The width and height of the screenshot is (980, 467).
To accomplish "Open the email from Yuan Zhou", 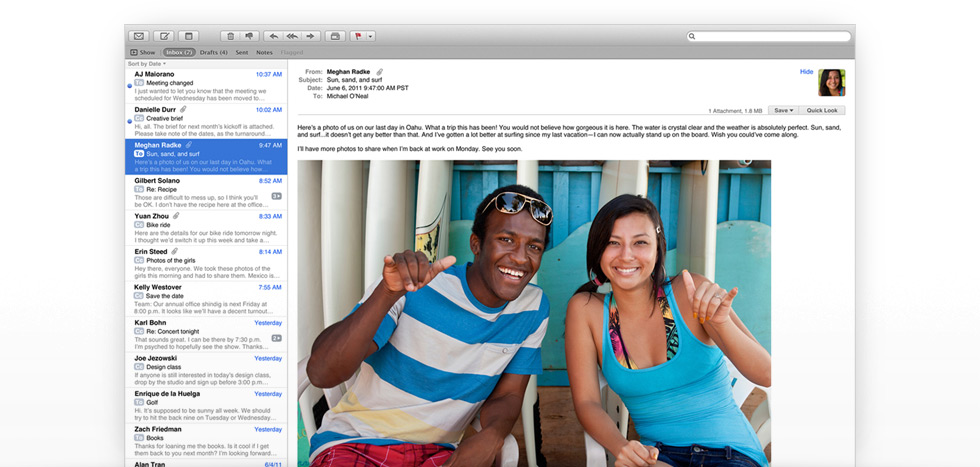I will pyautogui.click(x=205, y=228).
